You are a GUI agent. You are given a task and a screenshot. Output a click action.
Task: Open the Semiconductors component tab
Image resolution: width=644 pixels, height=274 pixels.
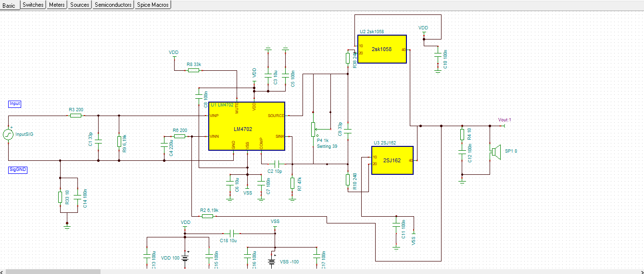point(113,4)
